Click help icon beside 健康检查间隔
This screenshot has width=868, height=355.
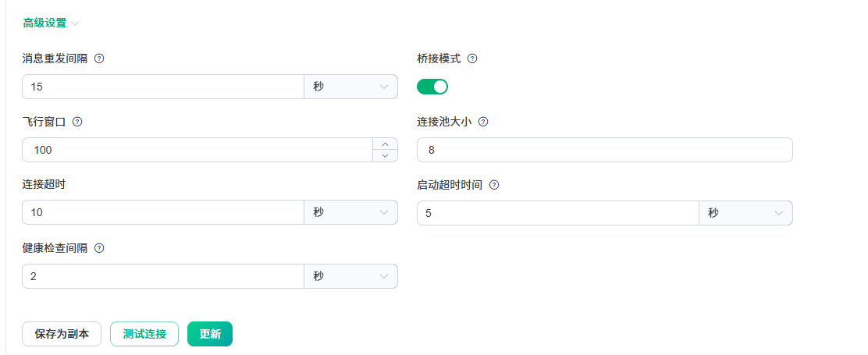pos(99,248)
